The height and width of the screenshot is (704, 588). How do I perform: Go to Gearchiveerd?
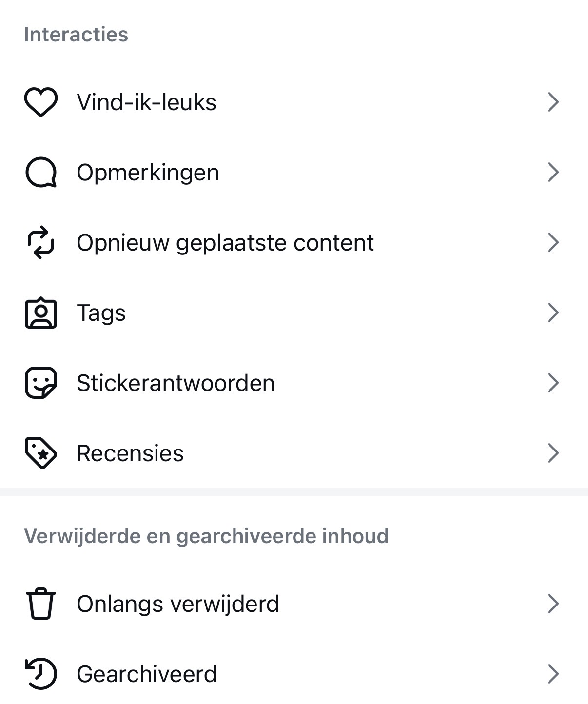(x=147, y=674)
